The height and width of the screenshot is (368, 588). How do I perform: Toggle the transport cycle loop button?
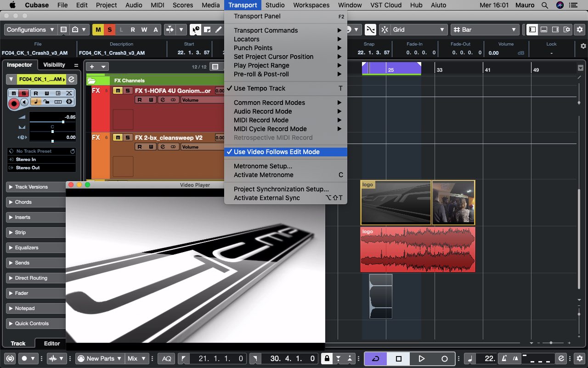coord(375,358)
